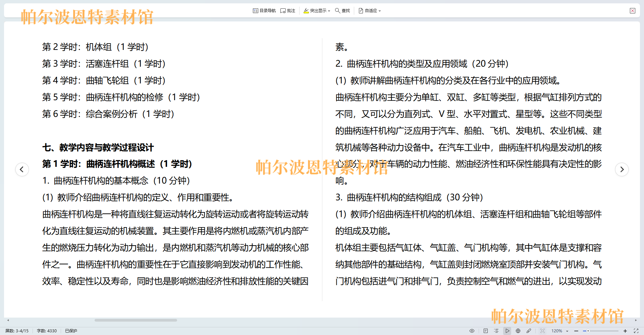Toggle the 批注 comments view
This screenshot has width=644, height=335.
[x=288, y=11]
